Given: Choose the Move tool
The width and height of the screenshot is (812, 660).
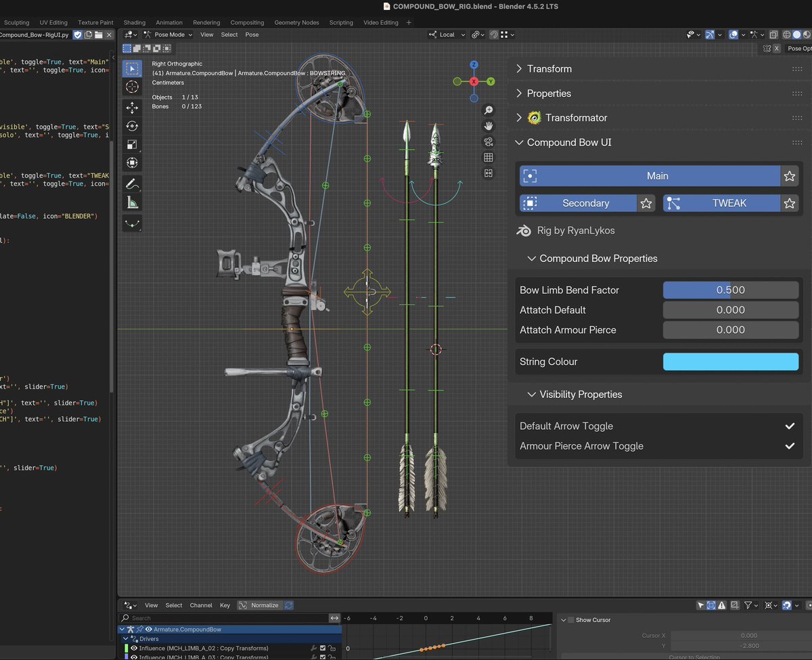Looking at the screenshot, I should 132,108.
